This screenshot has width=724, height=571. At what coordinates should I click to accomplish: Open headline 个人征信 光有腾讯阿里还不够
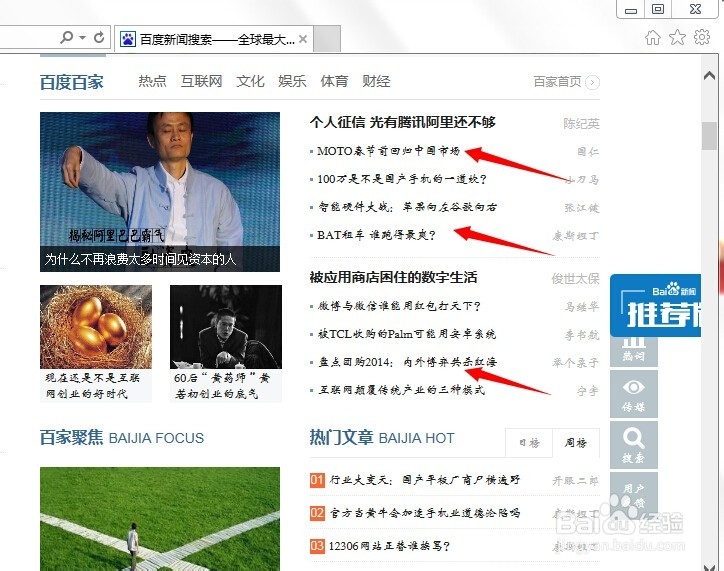click(x=403, y=122)
